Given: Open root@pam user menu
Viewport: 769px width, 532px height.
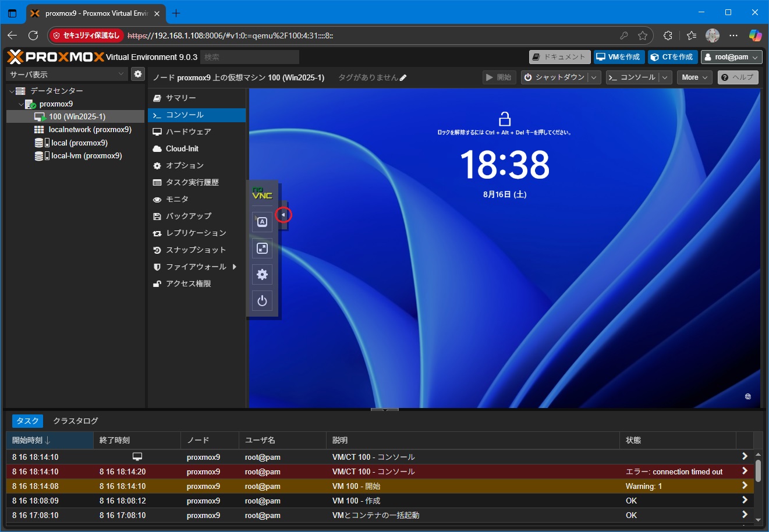Looking at the screenshot, I should pos(732,57).
